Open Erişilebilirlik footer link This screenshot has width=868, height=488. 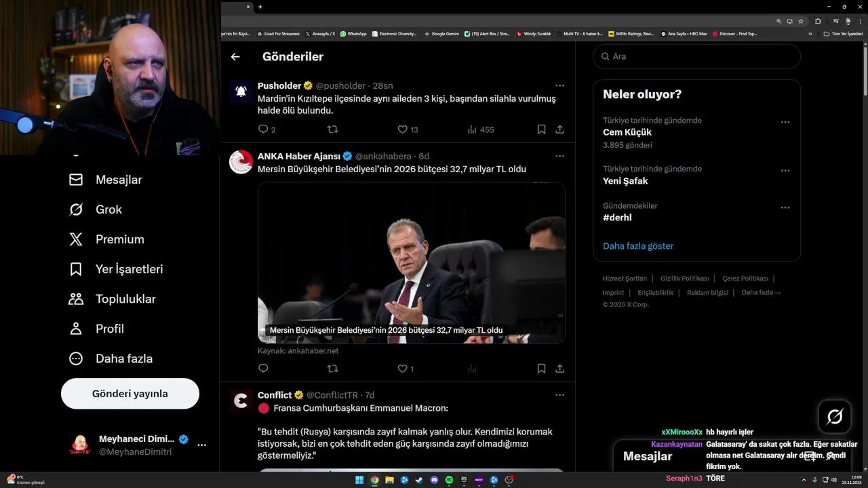point(655,293)
